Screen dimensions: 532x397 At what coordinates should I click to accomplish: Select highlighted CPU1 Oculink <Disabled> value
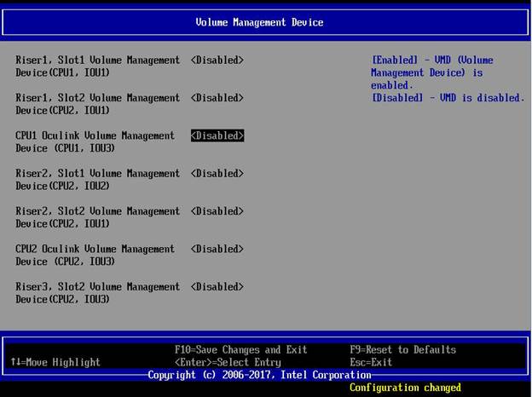pos(217,135)
